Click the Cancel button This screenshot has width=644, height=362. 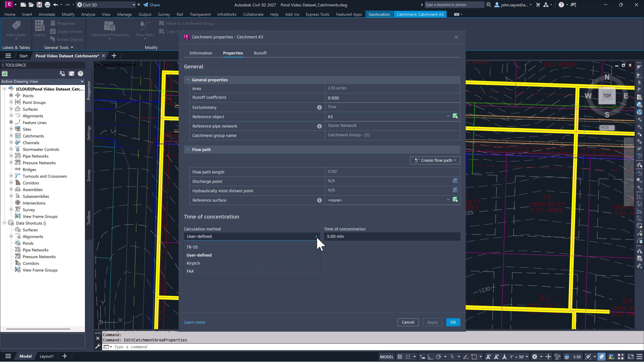(x=408, y=322)
